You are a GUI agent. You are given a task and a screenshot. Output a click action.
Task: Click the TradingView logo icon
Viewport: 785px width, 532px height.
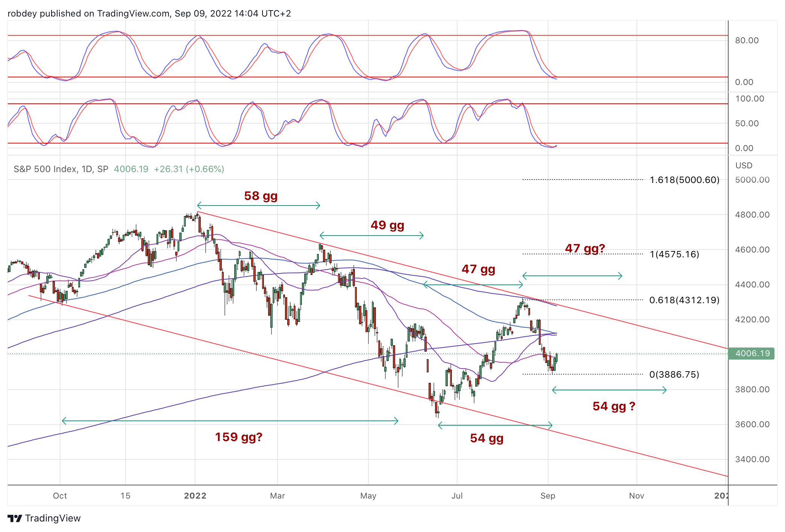tap(15, 518)
